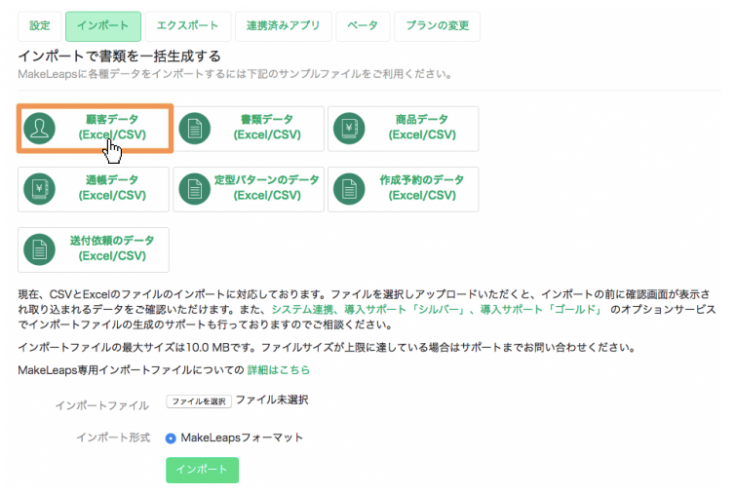
Task: Follow the 詳細はこちら link
Action: 278,370
